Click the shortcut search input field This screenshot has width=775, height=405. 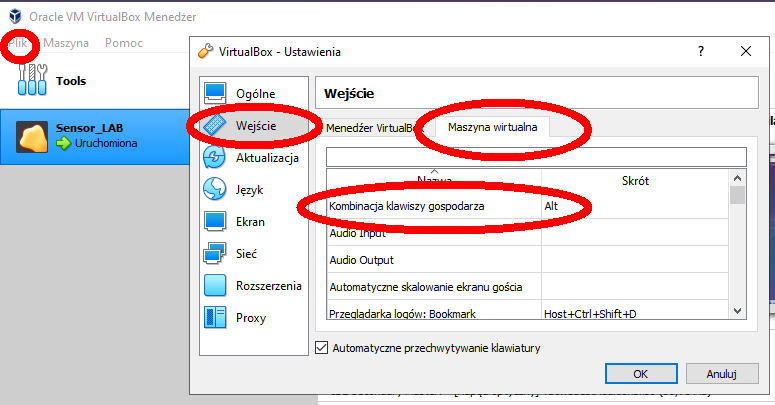coord(536,157)
